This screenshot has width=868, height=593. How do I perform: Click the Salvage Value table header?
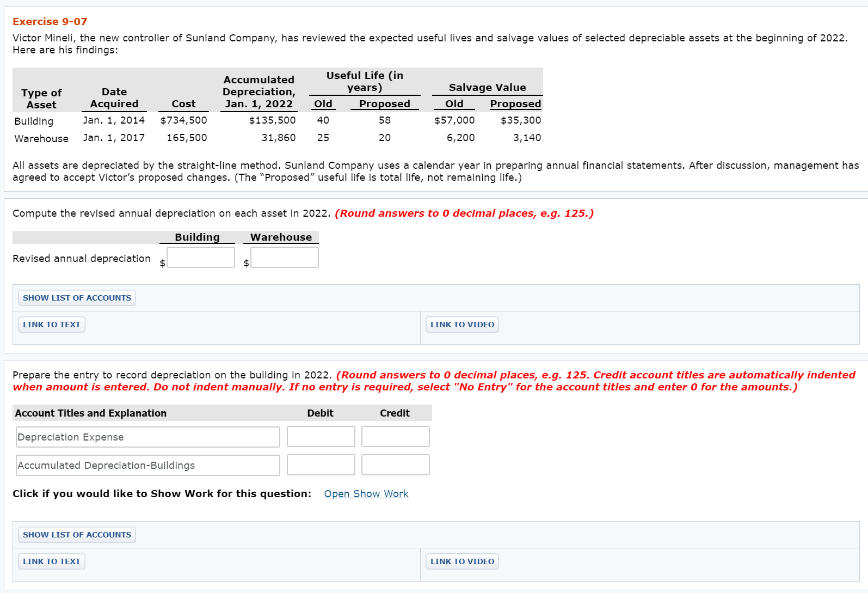(x=488, y=88)
